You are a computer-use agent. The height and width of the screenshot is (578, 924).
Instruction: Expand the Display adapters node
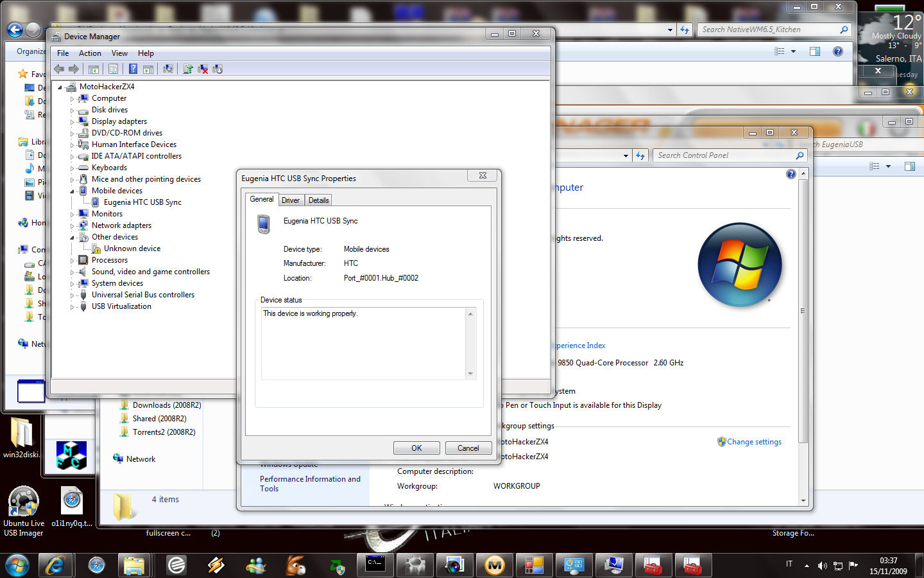(72, 122)
